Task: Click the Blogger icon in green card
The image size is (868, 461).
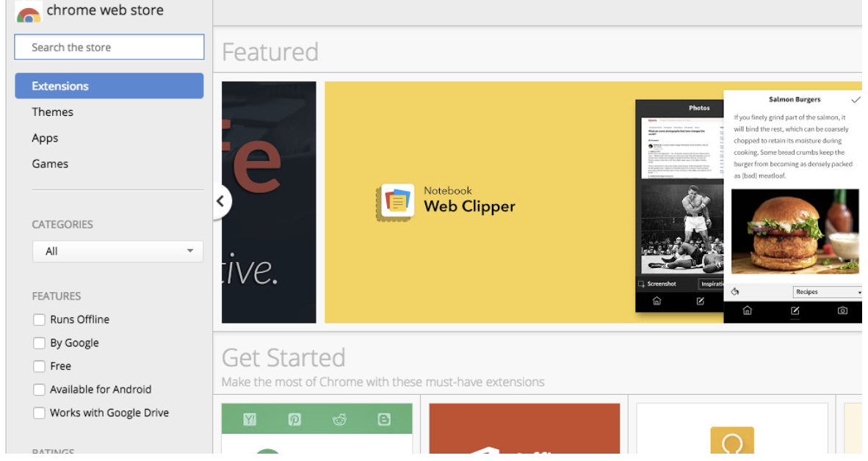Action: pos(384,419)
